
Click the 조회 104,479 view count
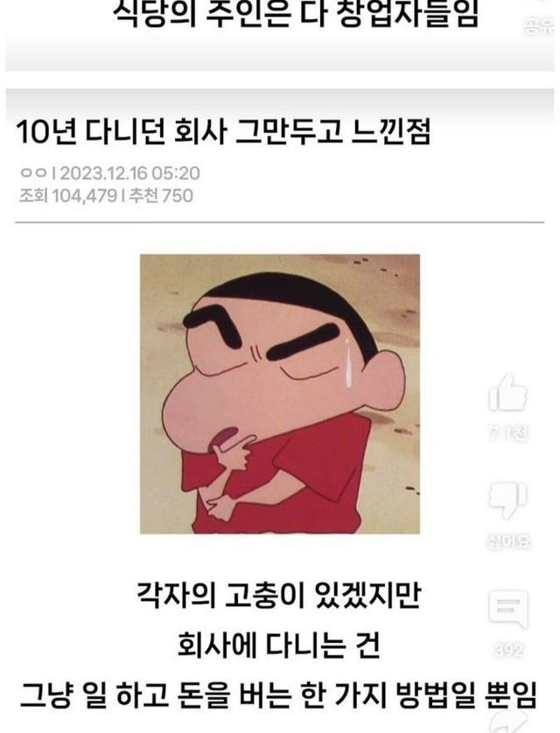pos(67,196)
